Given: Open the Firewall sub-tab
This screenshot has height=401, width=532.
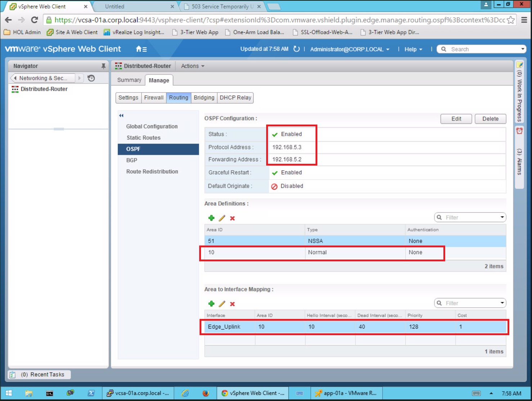Looking at the screenshot, I should click(x=154, y=98).
